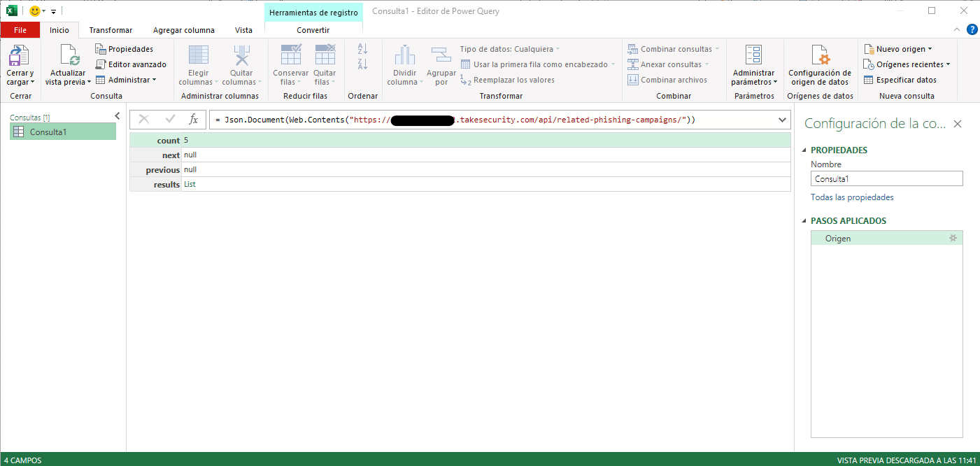Switch to the Transformar tab
The image size is (980, 466).
111,30
